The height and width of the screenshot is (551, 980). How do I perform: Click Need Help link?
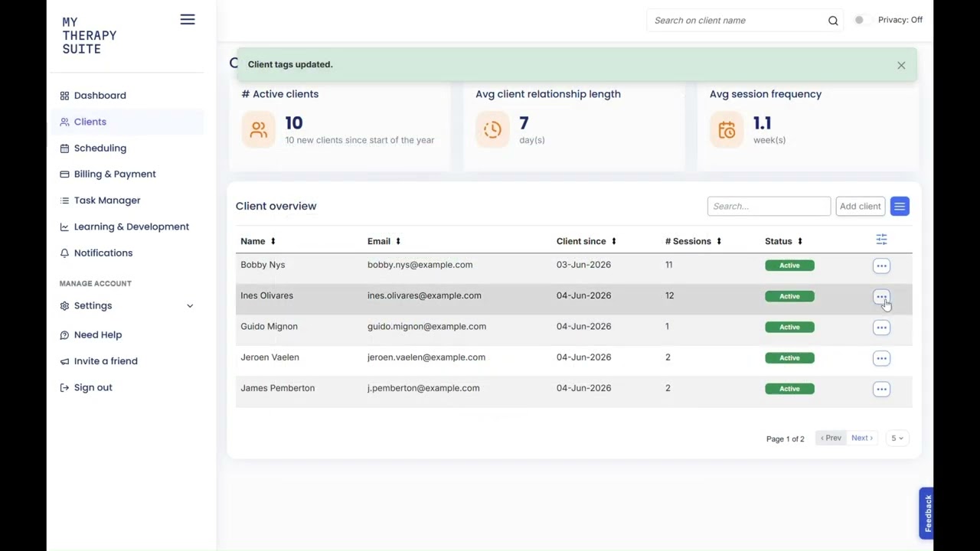[x=98, y=334]
